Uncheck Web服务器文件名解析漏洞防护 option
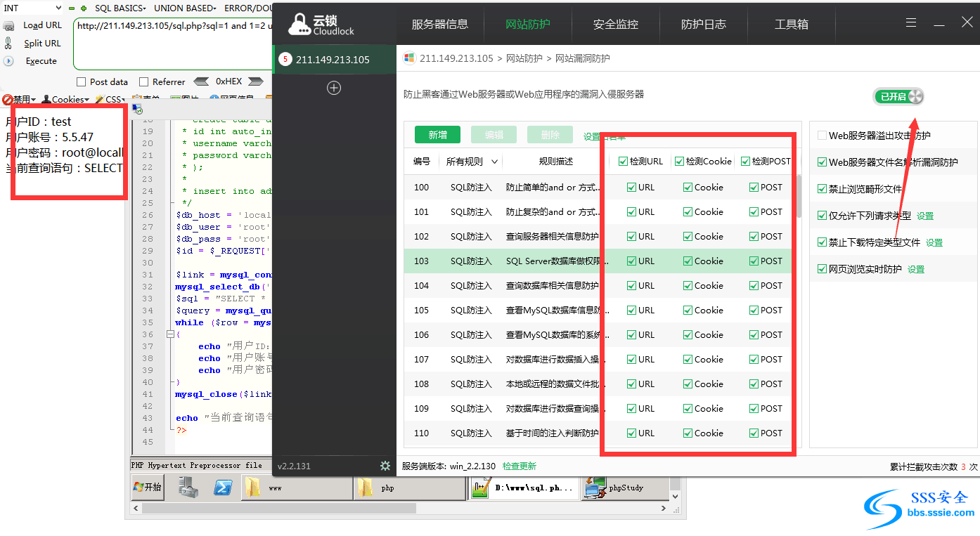The height and width of the screenshot is (536, 980). click(822, 162)
